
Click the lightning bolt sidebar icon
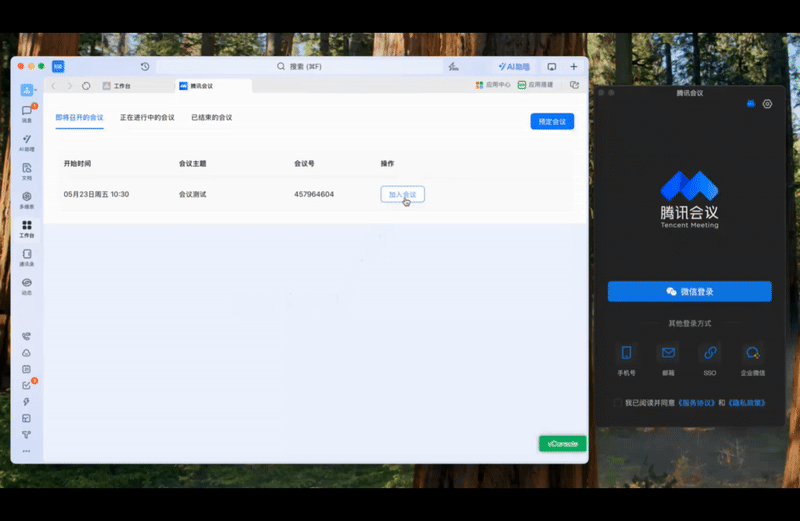[27, 402]
